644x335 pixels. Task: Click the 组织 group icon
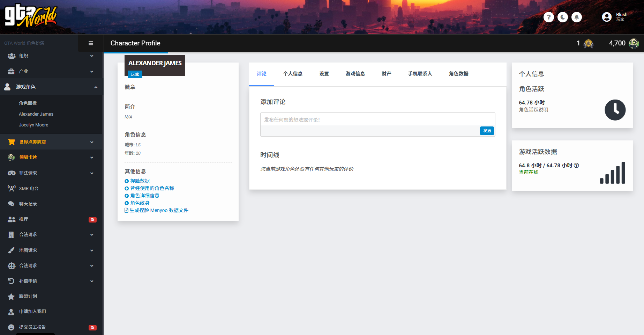(12, 56)
